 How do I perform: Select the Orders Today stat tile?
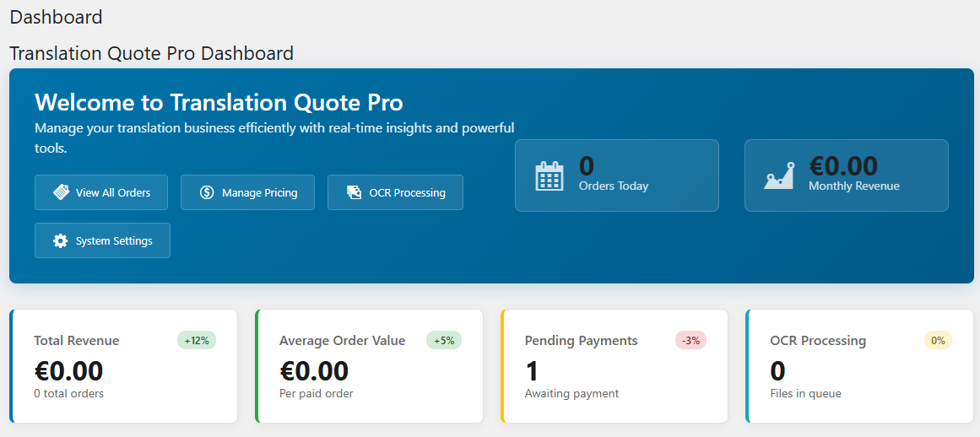click(x=617, y=175)
